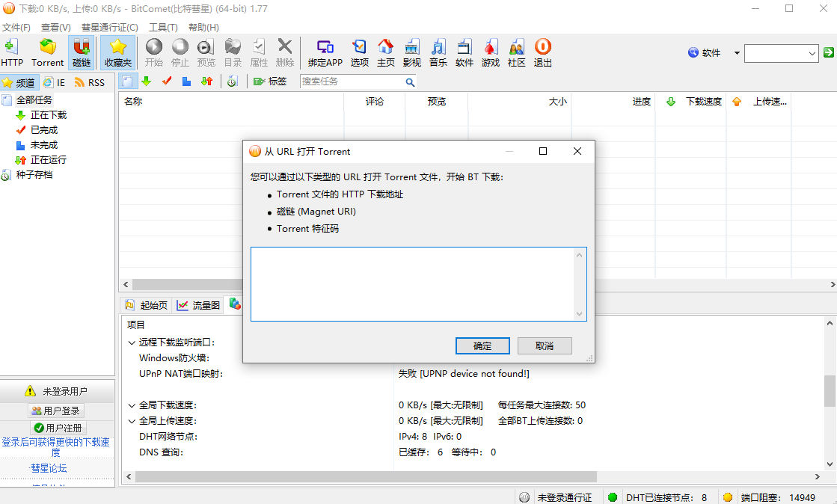Switch to the RSS channel toggle
This screenshot has width=837, height=504.
click(90, 82)
